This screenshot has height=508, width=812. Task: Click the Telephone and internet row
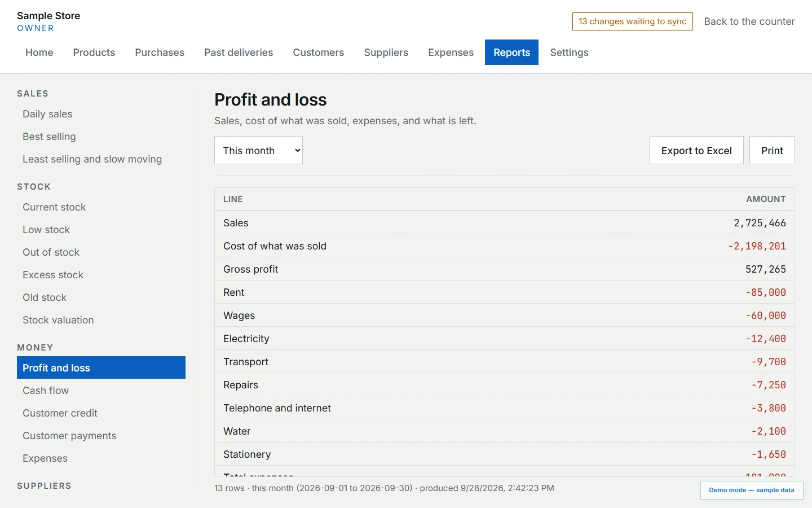[x=505, y=408]
